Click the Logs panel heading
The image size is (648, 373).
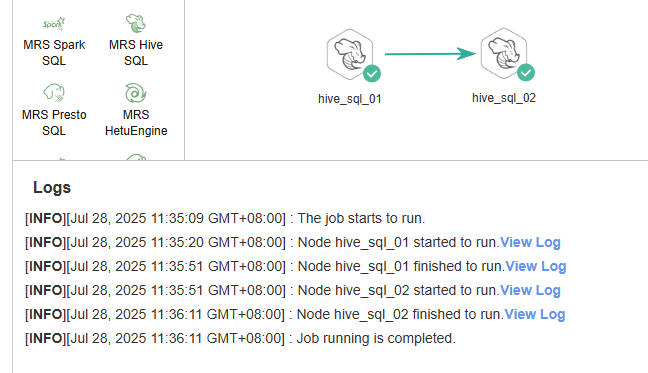pos(52,188)
